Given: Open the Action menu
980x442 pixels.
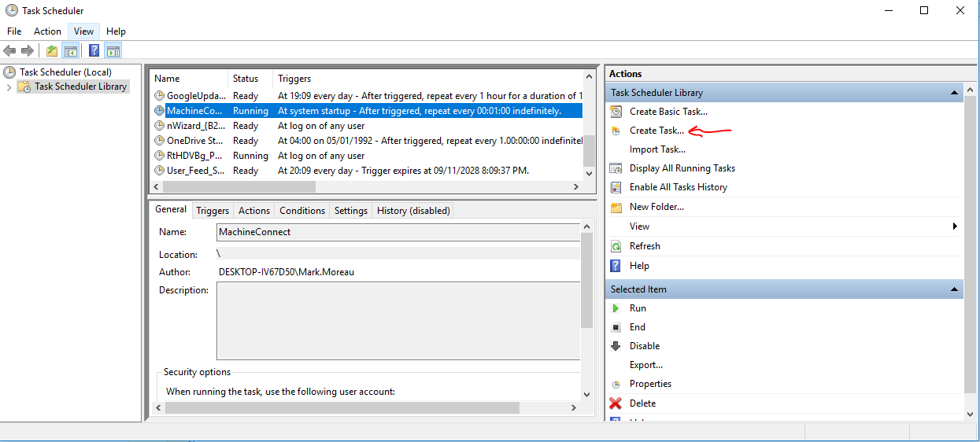Looking at the screenshot, I should point(47,31).
